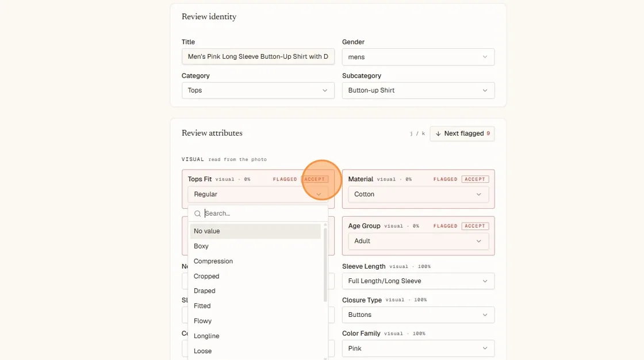Select the Compression option
644x360 pixels.
(x=255, y=261)
